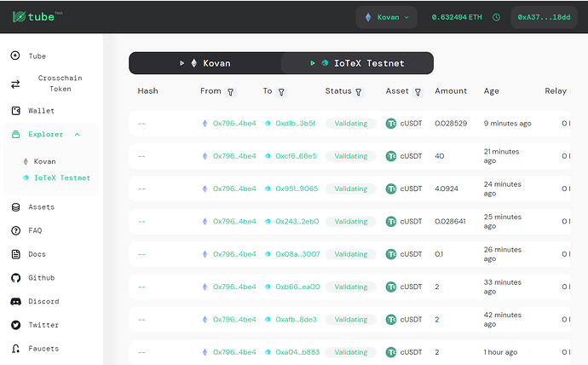The width and height of the screenshot is (588, 365).
Task: Open the Status column filter
Action: pyautogui.click(x=359, y=92)
